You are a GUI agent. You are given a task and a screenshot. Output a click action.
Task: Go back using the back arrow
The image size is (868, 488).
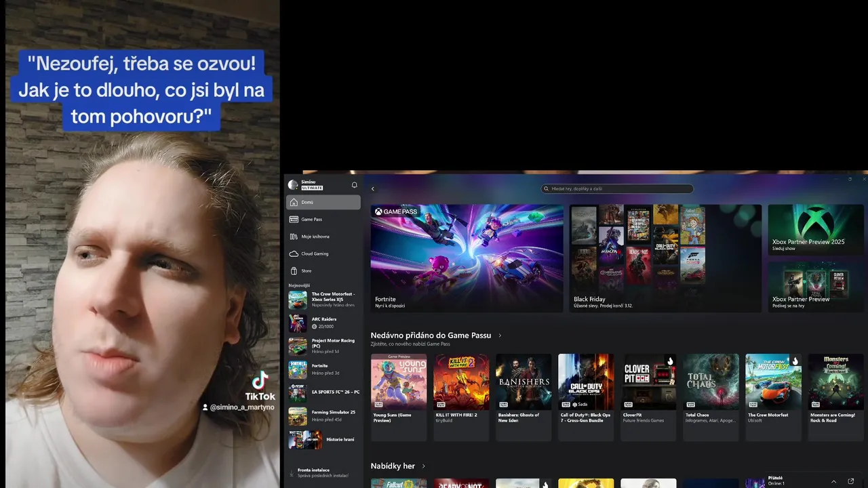[372, 189]
